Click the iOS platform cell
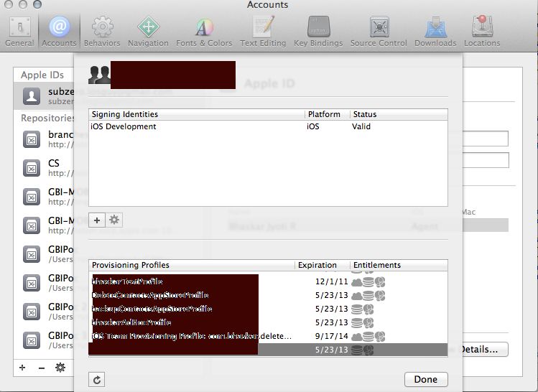This screenshot has width=538, height=392. pos(313,126)
